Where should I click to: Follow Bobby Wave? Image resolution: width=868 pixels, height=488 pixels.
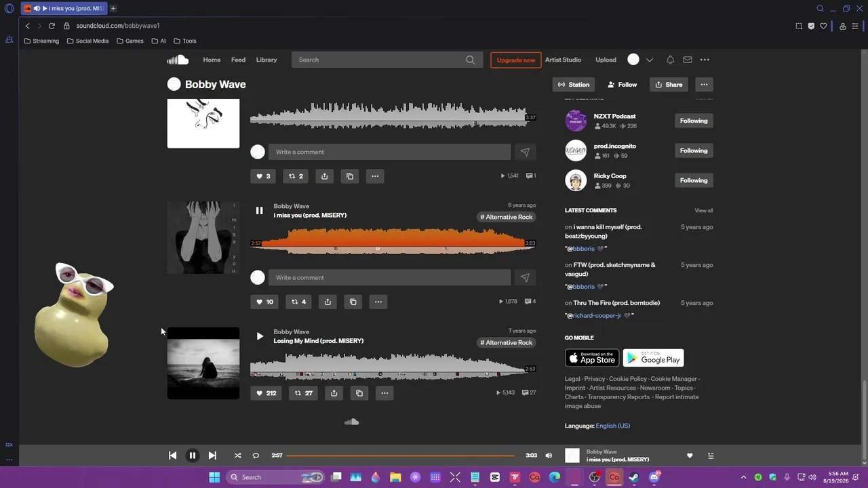pyautogui.click(x=622, y=85)
